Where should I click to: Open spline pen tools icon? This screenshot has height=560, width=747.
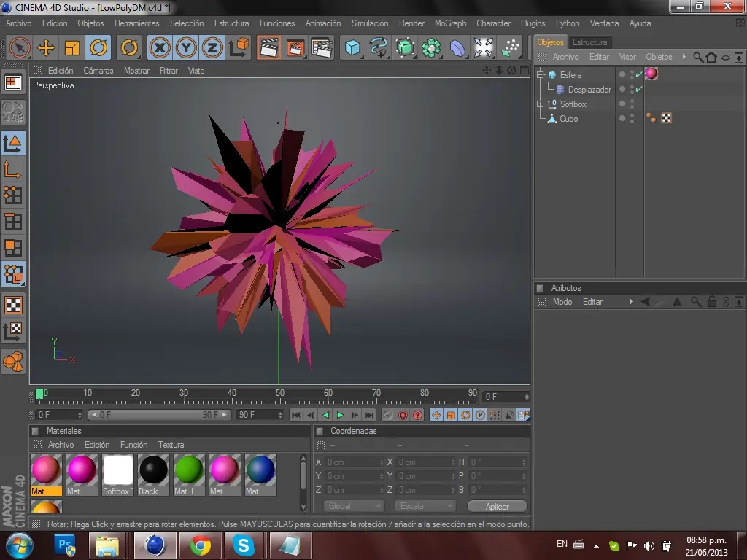(379, 47)
